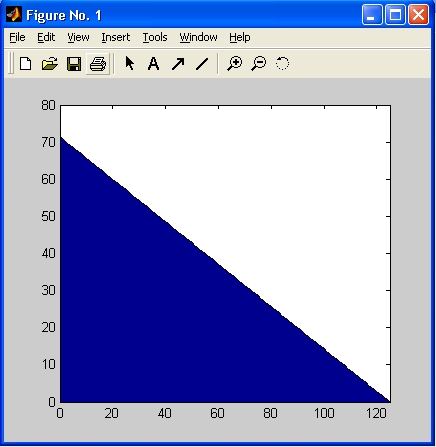
Task: Select the Edit Plot arrow cursor tool
Action: [130, 63]
